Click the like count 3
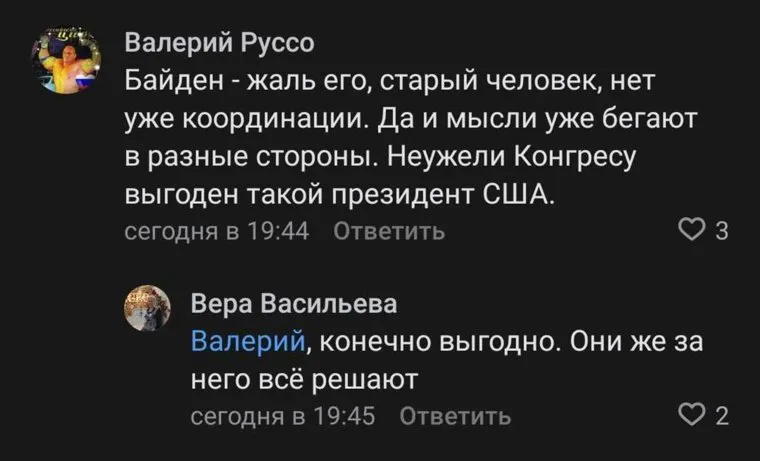The height and width of the screenshot is (461, 760). point(721,233)
